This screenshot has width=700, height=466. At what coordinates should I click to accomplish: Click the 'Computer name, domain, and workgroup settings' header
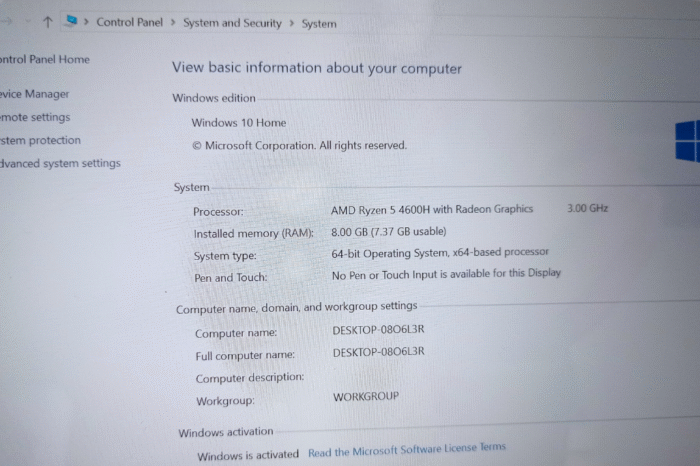click(296, 308)
